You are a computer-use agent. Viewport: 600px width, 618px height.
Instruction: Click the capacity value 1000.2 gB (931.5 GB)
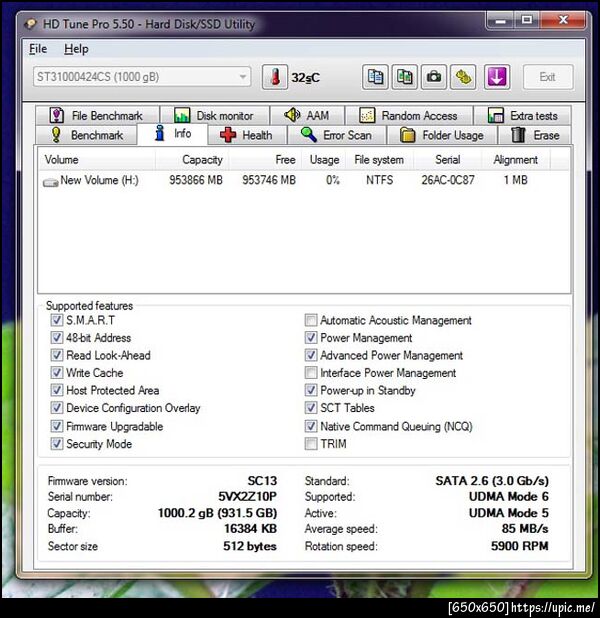pyautogui.click(x=218, y=513)
